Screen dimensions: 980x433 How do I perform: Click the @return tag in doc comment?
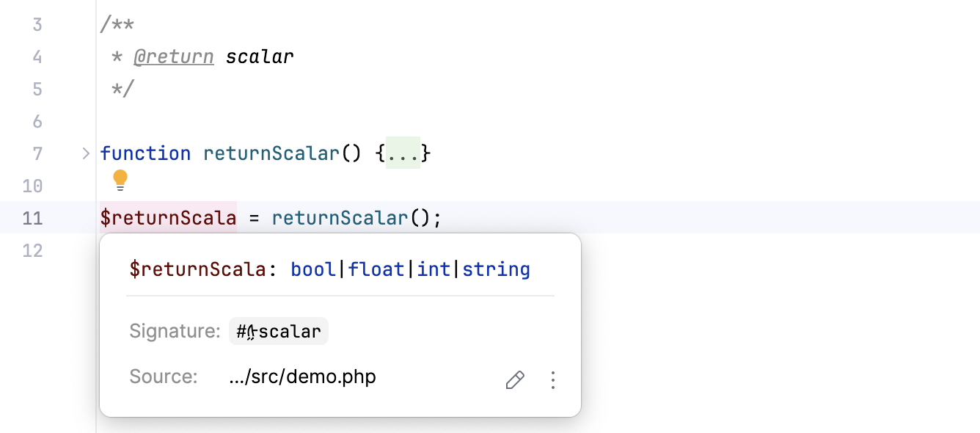point(173,57)
